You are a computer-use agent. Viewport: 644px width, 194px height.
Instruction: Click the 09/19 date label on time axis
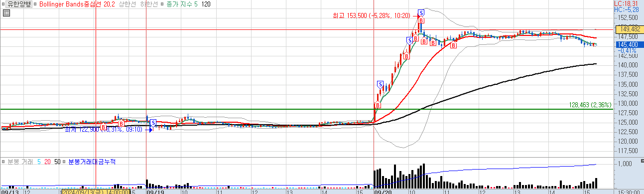point(155,192)
